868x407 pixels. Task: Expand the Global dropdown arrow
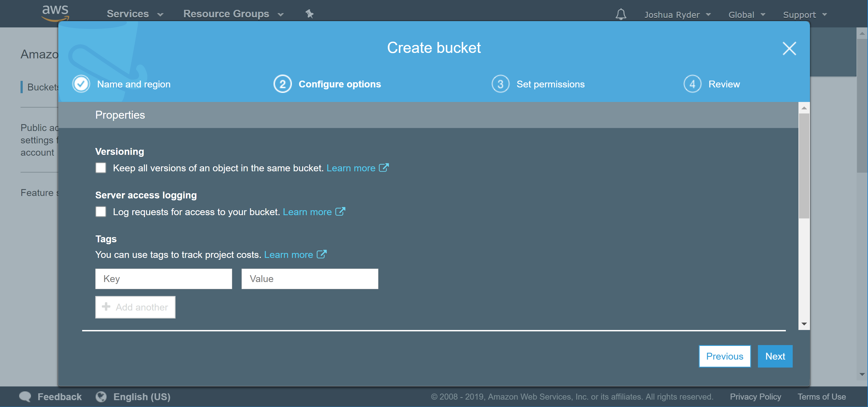[763, 15]
